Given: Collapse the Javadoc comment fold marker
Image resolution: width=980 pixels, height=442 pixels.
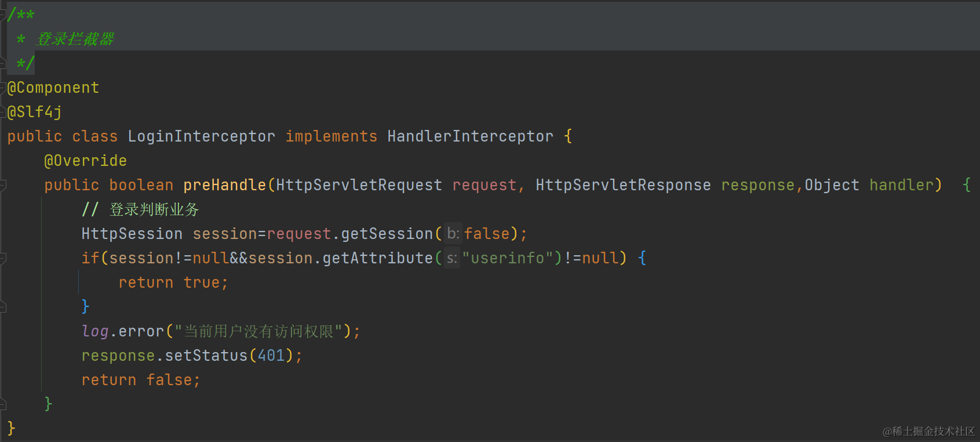Looking at the screenshot, I should pos(3,15).
